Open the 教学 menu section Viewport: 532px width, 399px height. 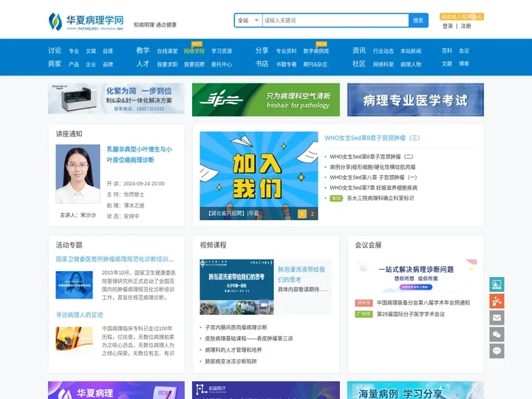(x=143, y=50)
